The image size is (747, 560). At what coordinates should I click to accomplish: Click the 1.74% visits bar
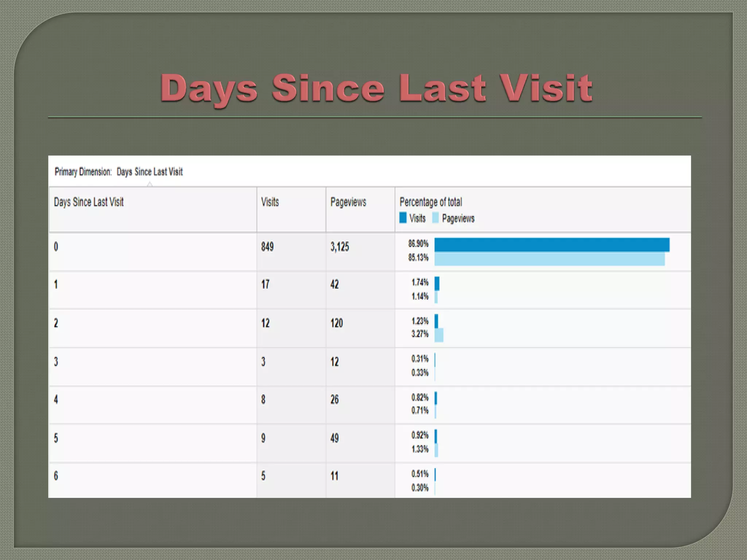click(437, 283)
